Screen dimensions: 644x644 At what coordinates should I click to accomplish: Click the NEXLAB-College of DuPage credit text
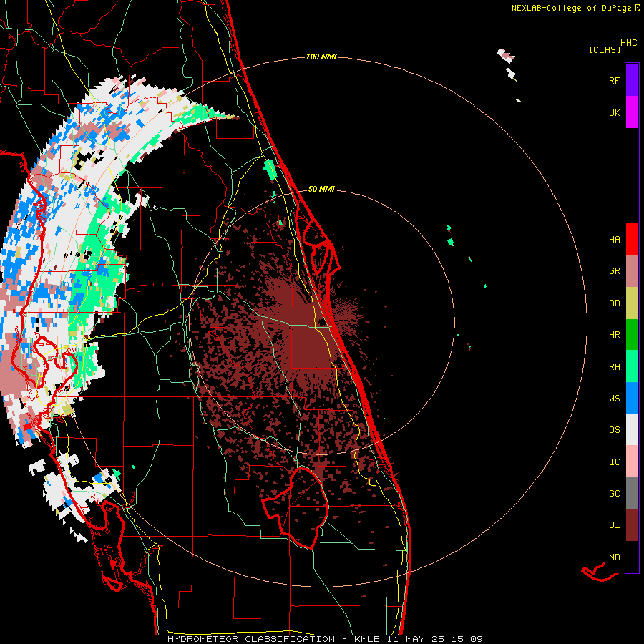click(x=571, y=8)
